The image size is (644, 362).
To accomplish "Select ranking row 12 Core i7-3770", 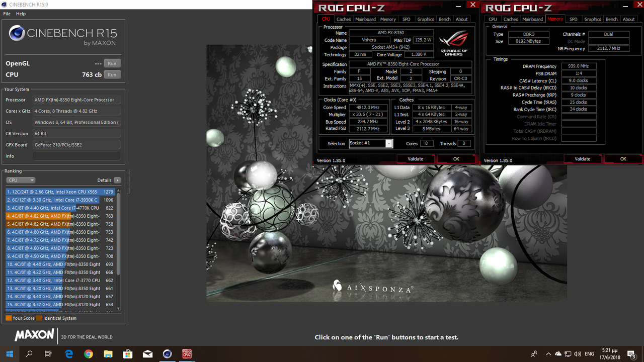I will click(x=60, y=280).
